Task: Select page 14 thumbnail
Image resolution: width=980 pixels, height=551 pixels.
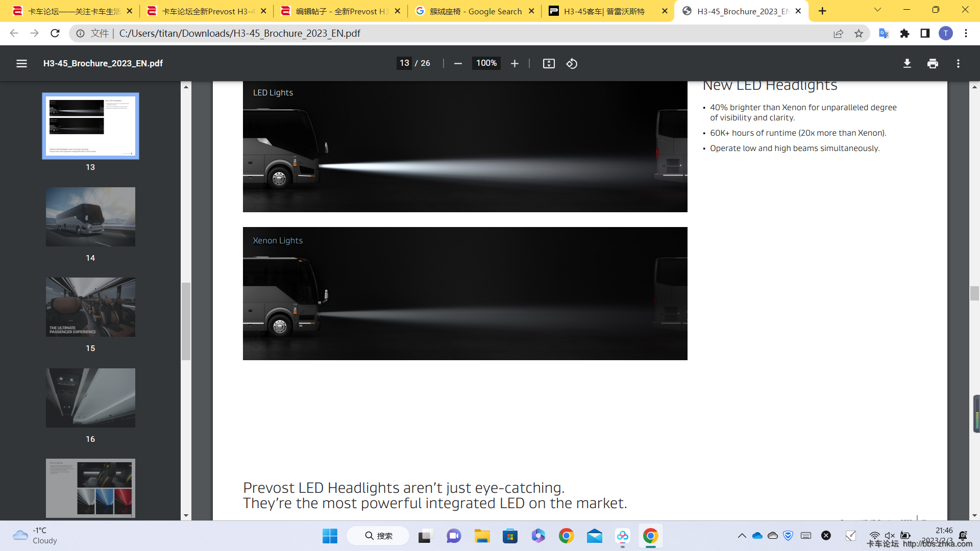Action: (x=90, y=217)
